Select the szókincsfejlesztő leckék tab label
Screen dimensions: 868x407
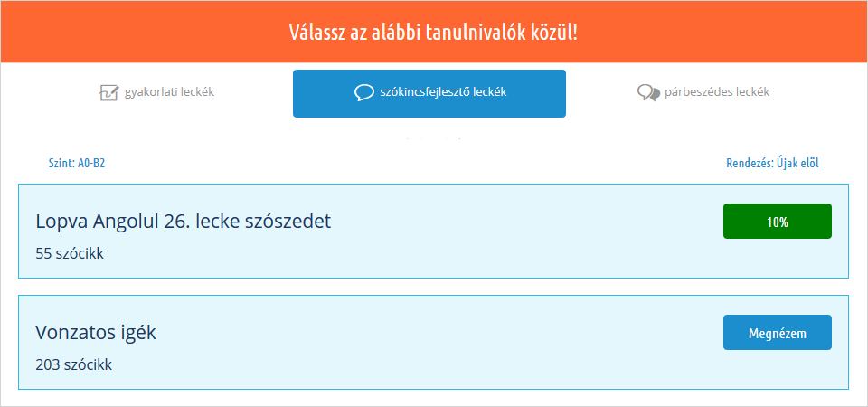[443, 92]
